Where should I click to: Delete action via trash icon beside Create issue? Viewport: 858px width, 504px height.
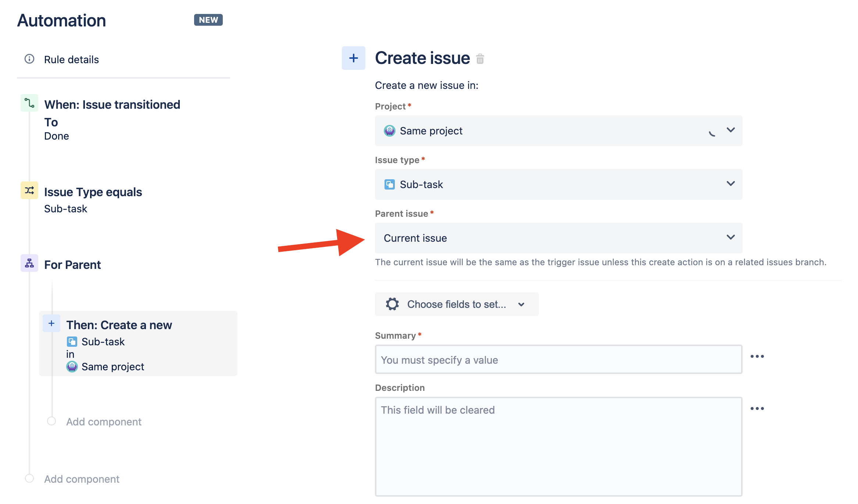tap(480, 59)
